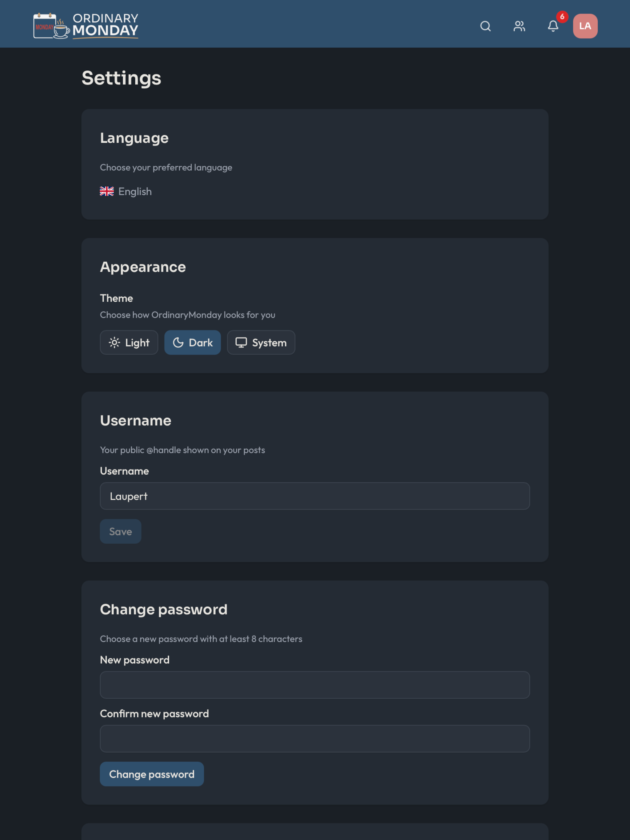Select the Dark theme option

pos(193,343)
